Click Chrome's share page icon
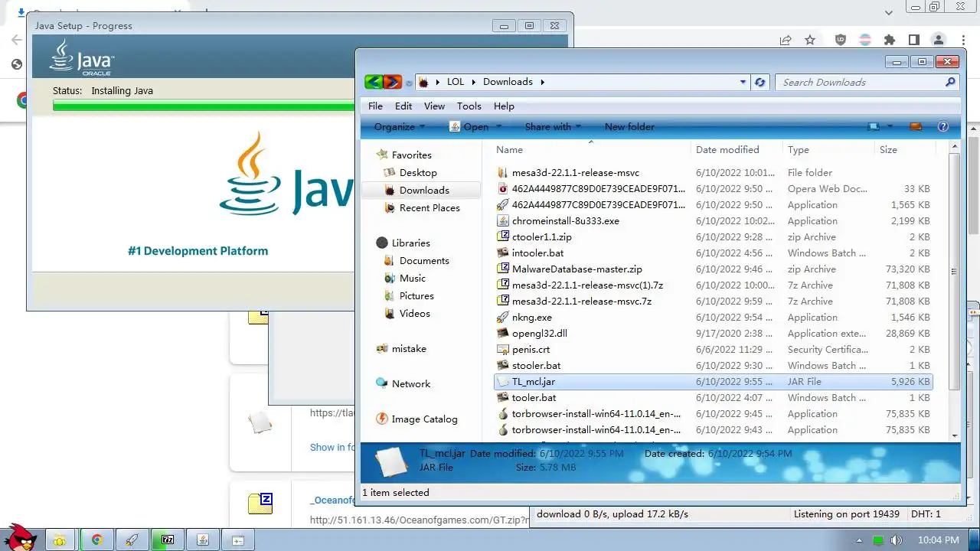 [786, 40]
